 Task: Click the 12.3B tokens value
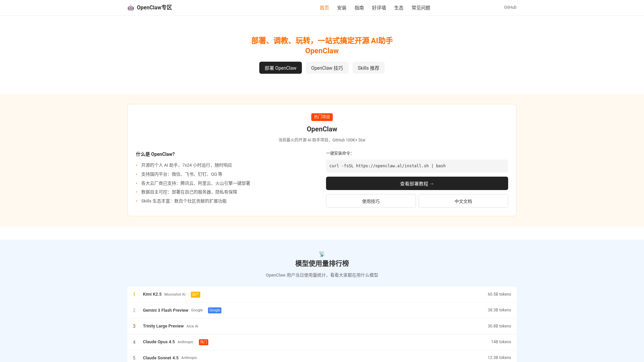499,358
